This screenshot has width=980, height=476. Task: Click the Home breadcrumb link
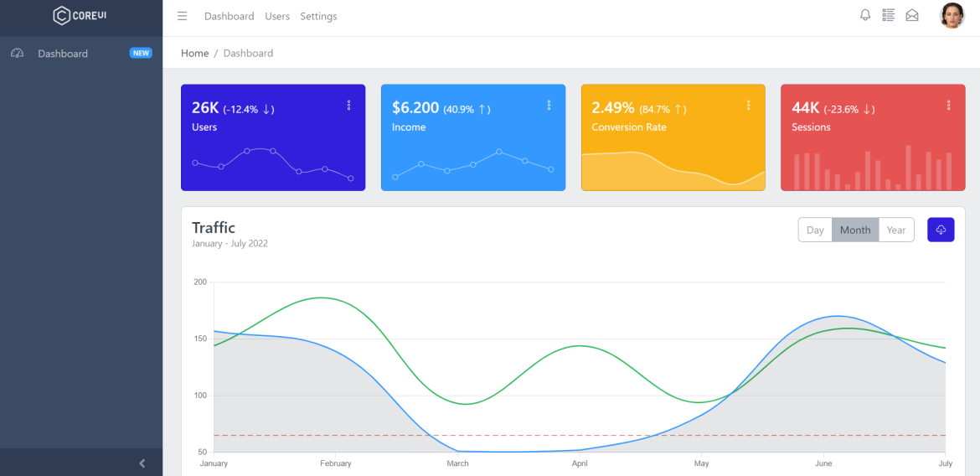[x=194, y=53]
